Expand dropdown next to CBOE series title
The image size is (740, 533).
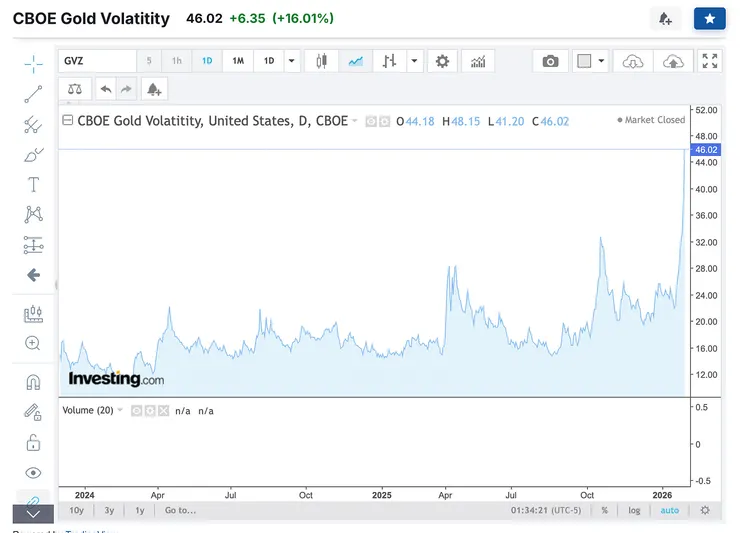click(x=354, y=121)
